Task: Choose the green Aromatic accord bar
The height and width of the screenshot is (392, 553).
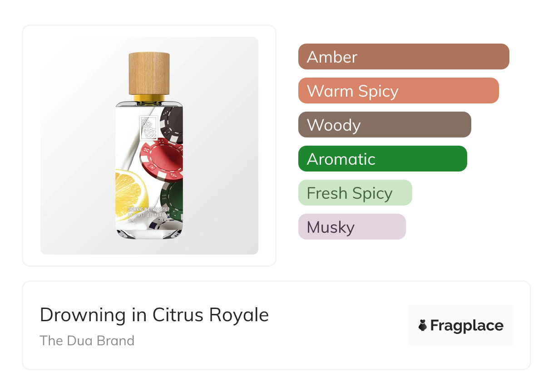Action: [x=382, y=159]
